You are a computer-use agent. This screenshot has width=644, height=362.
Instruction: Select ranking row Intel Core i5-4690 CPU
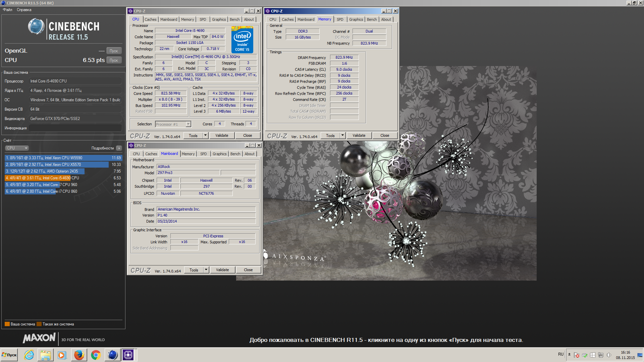coord(63,178)
